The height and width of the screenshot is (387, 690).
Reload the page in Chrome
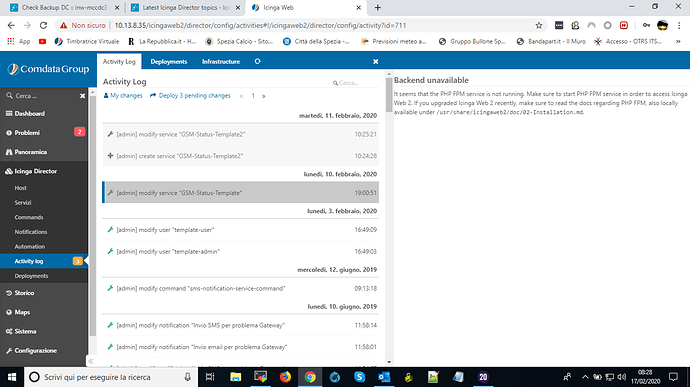pyautogui.click(x=43, y=26)
